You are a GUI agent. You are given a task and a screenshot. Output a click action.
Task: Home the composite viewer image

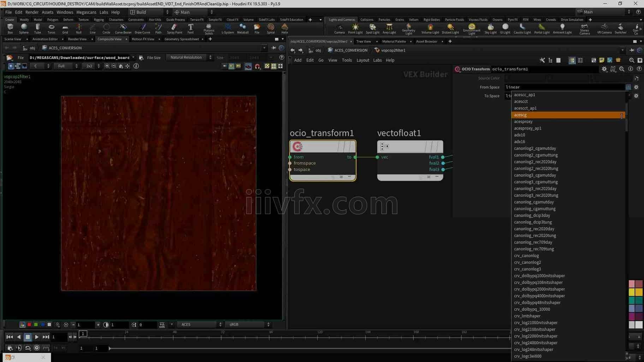[x=121, y=66]
